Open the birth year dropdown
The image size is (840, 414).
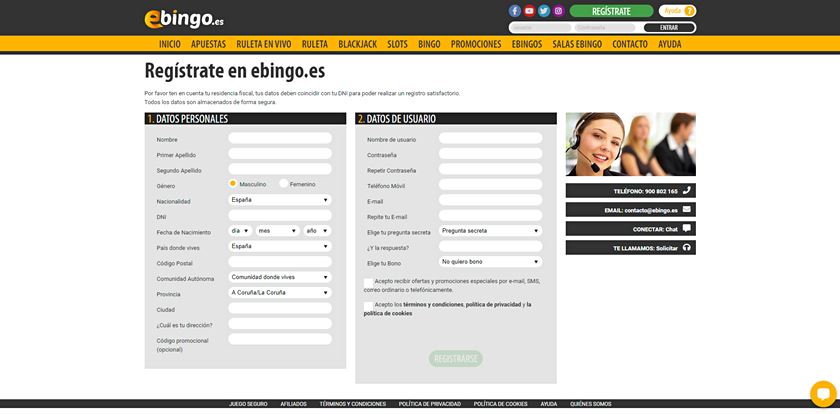point(317,231)
